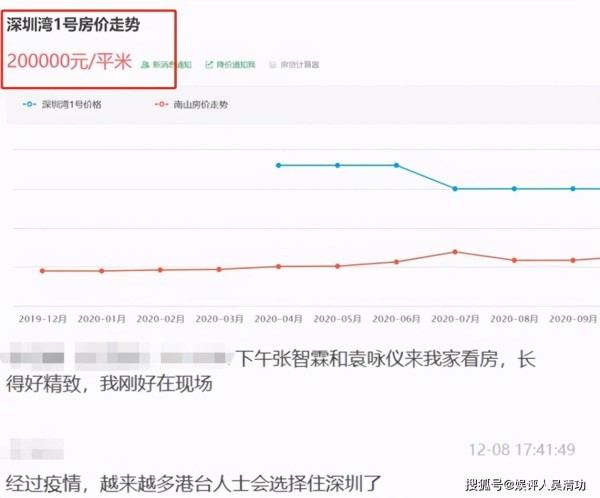
Task: Select blue data point for 2020-09月
Action: [573, 189]
